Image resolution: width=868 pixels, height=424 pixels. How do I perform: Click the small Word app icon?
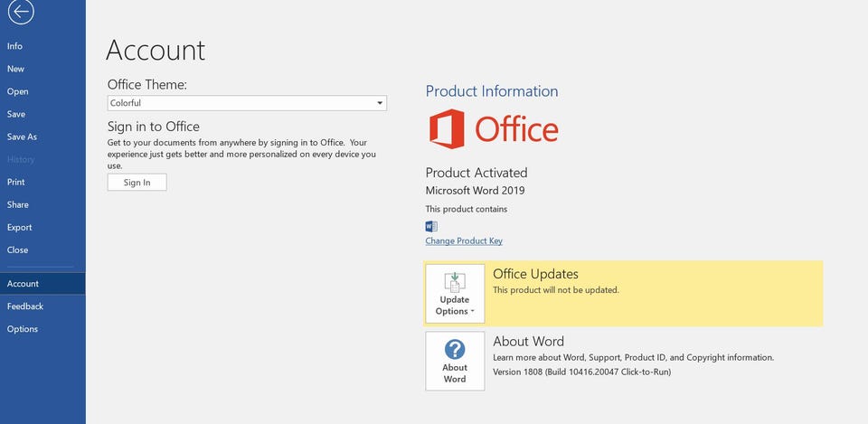pos(431,226)
